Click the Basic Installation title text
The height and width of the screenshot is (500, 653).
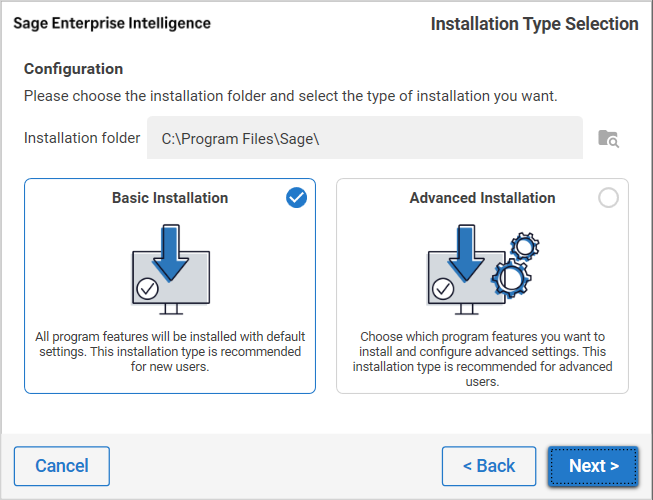click(x=170, y=198)
